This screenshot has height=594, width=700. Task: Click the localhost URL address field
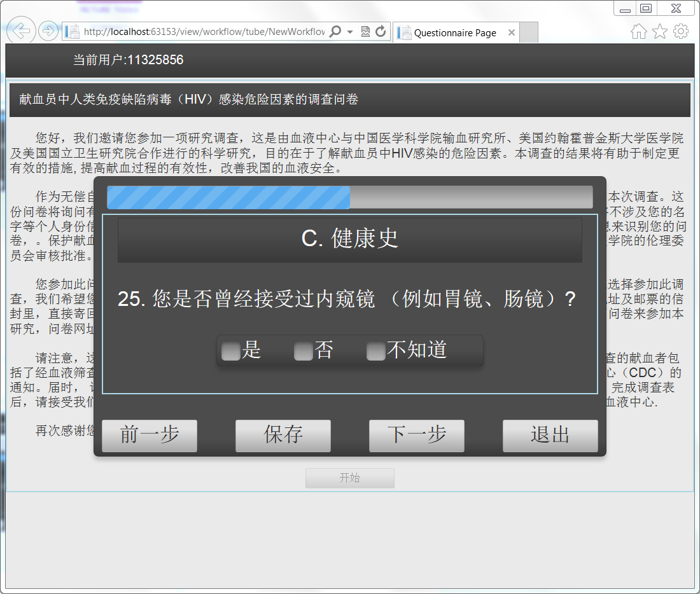coord(204,32)
